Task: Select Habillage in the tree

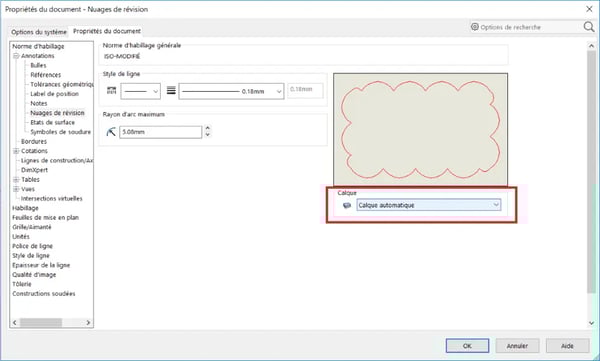Action: [x=25, y=208]
